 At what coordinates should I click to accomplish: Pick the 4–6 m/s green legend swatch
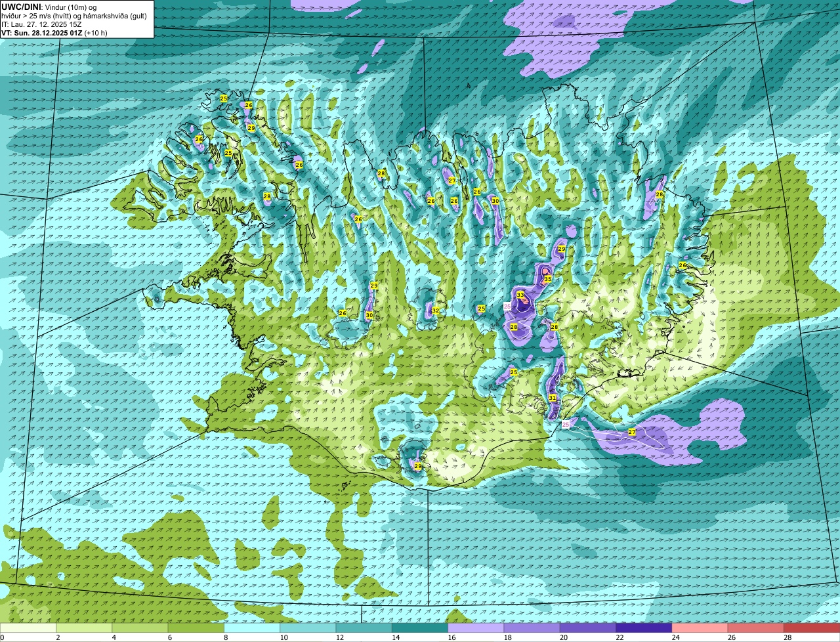140,628
